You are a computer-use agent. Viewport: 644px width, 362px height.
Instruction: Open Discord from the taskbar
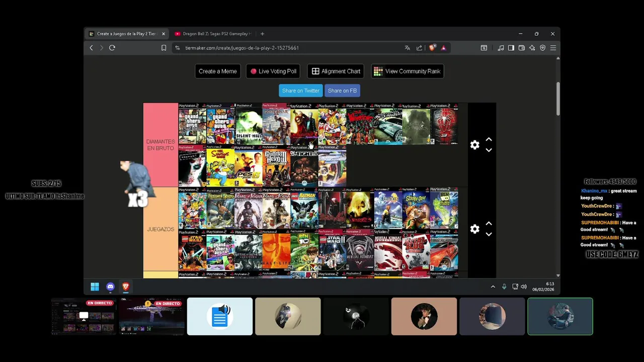[110, 287]
